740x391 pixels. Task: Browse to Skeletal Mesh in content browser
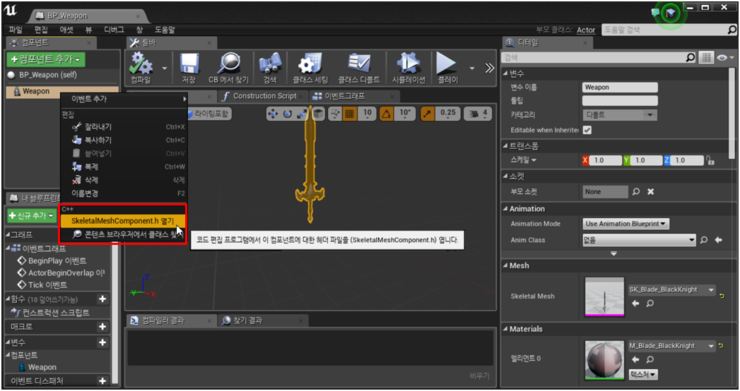point(650,303)
